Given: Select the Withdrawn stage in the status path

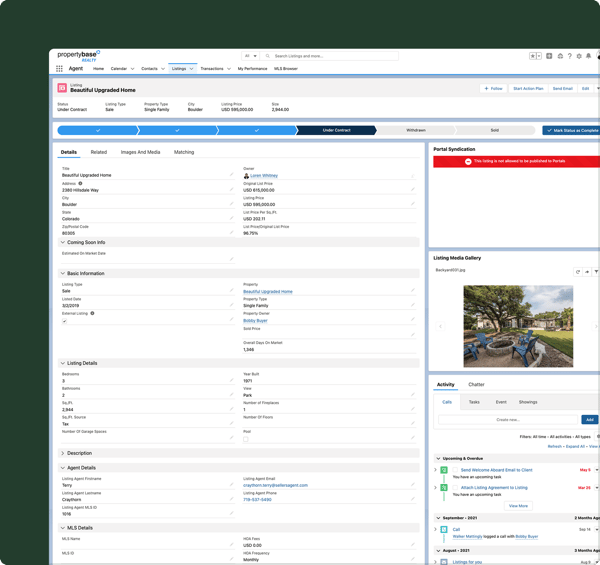Looking at the screenshot, I should point(416,130).
